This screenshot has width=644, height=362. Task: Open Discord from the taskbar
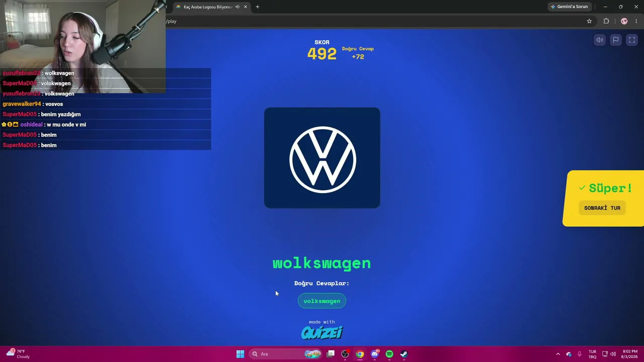coord(374,354)
